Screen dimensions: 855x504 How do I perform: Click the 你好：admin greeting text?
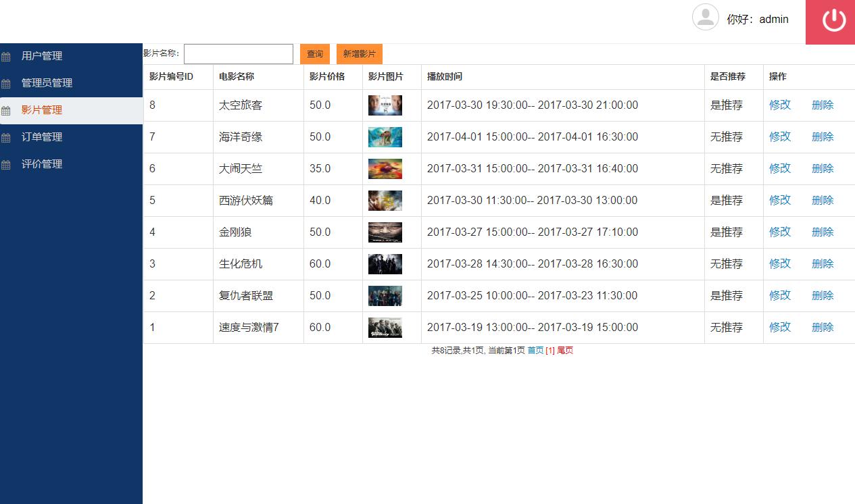click(758, 20)
